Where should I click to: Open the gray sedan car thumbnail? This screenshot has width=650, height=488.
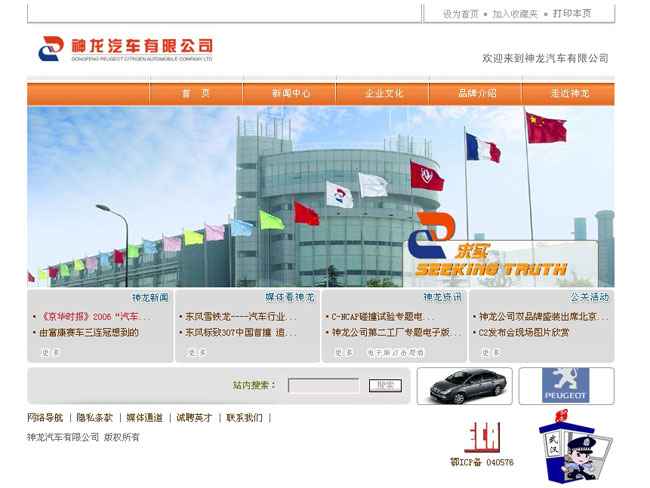click(464, 386)
